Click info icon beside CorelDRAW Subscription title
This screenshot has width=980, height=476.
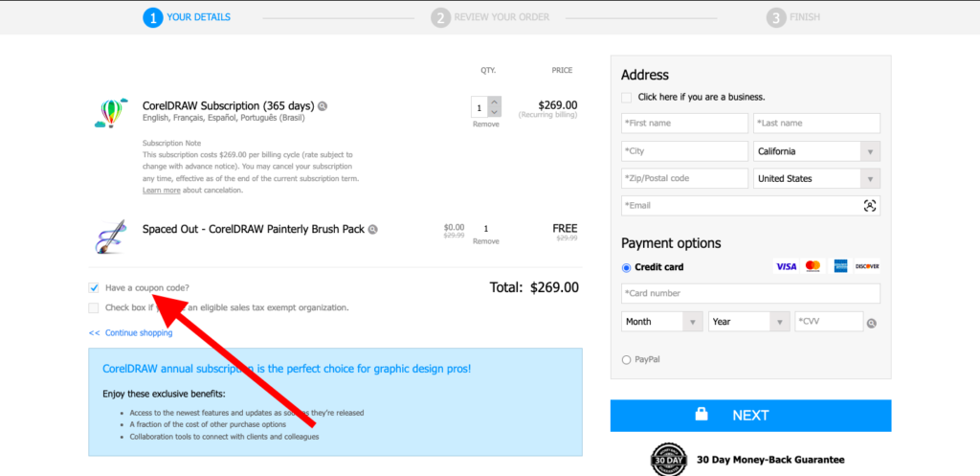(323, 106)
